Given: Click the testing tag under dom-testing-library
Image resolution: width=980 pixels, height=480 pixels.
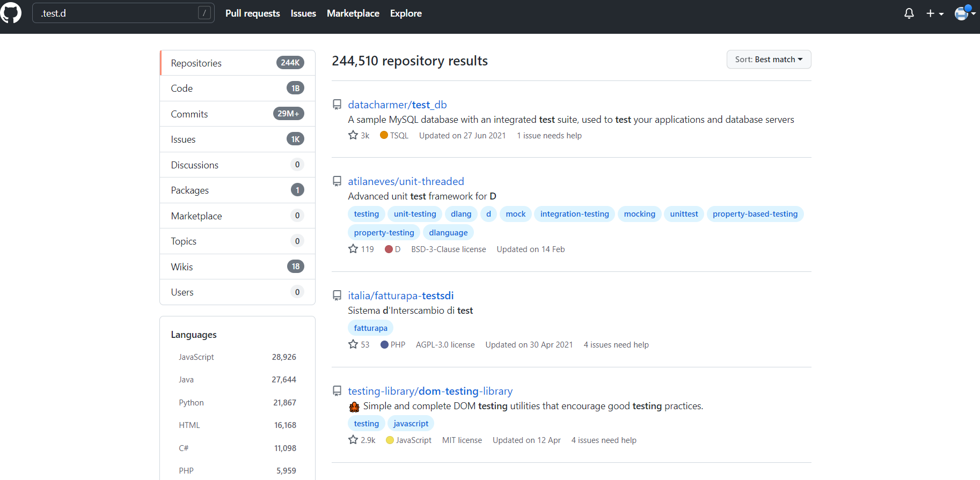Looking at the screenshot, I should click(367, 424).
